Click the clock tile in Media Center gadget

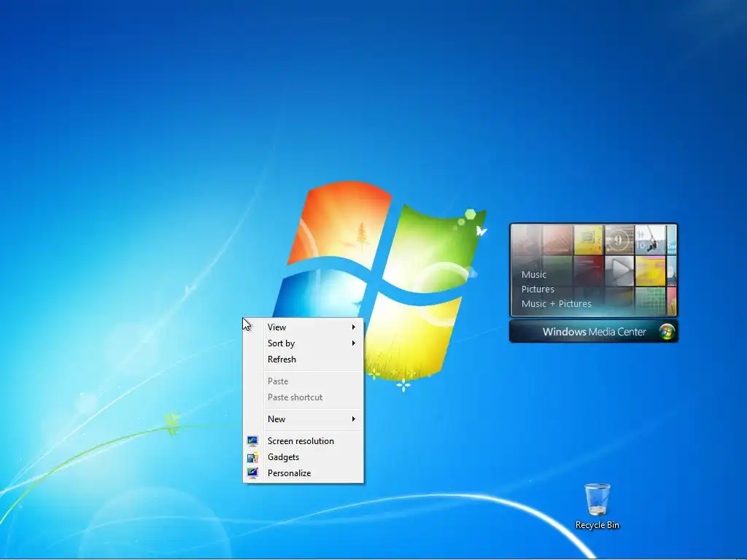click(619, 240)
